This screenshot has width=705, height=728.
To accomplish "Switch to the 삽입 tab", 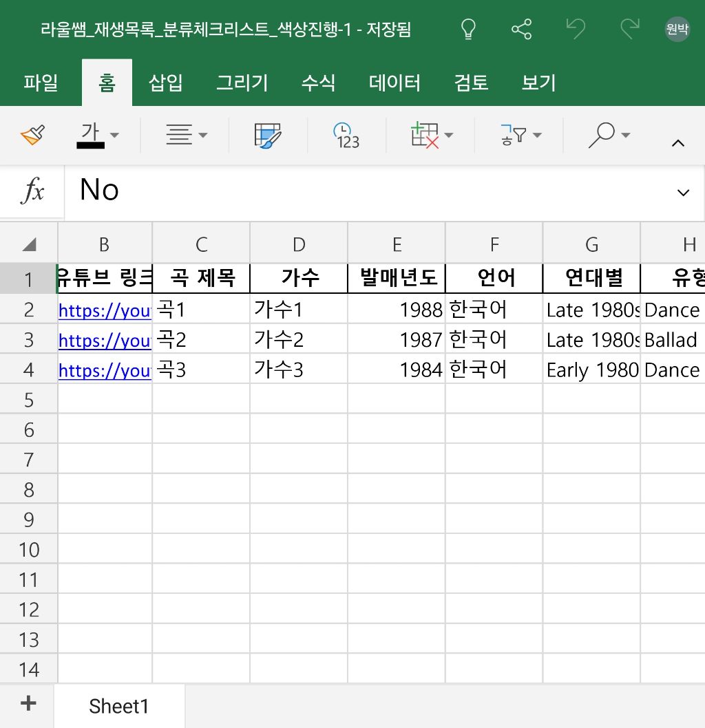I will (x=166, y=83).
